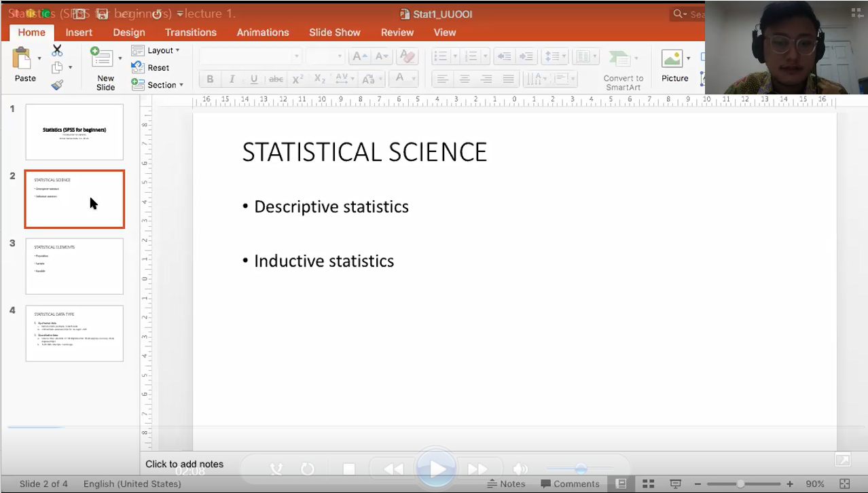Reset the slide layout
Image resolution: width=868 pixels, height=493 pixels.
tap(150, 67)
